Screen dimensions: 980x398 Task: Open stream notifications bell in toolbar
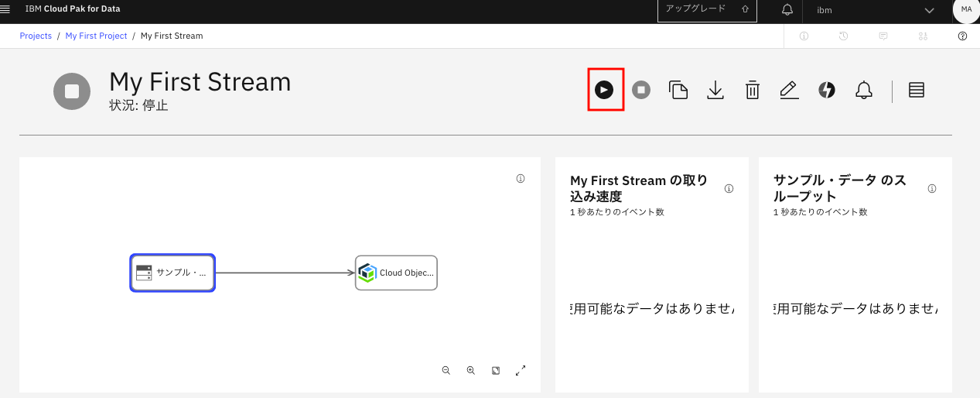click(864, 90)
